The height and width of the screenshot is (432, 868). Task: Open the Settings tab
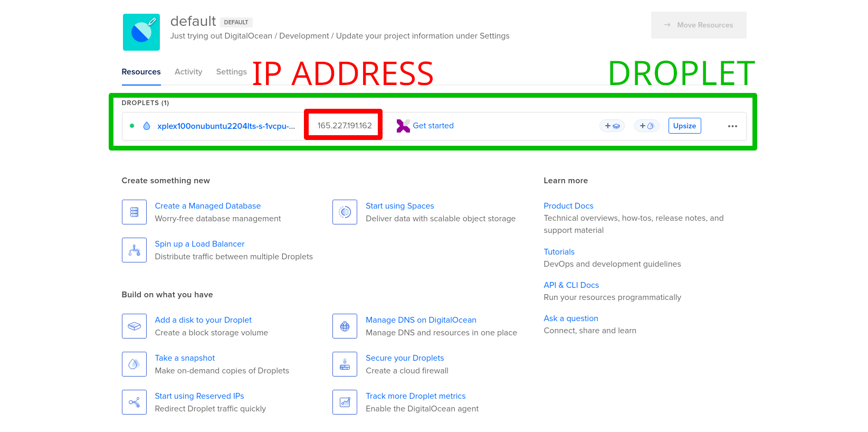pos(231,72)
